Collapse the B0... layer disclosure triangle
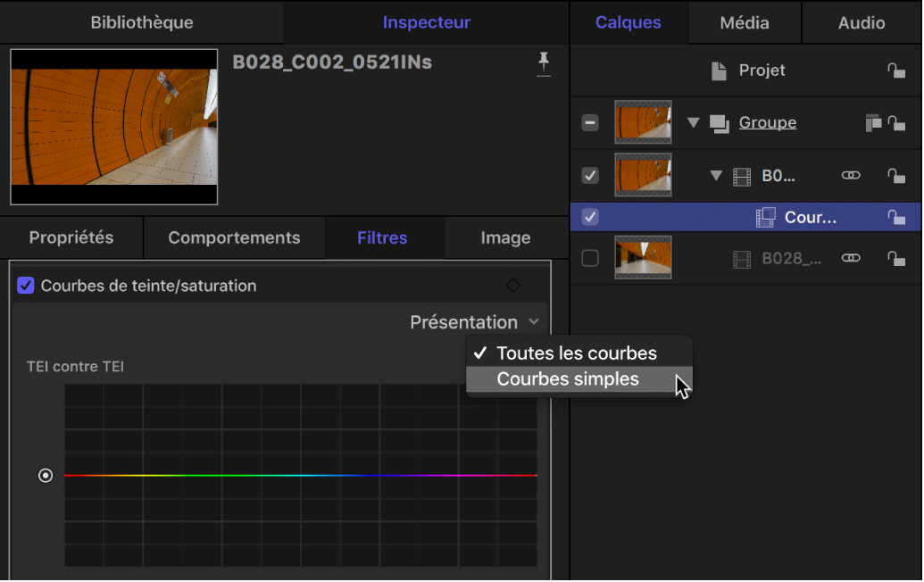 715,177
